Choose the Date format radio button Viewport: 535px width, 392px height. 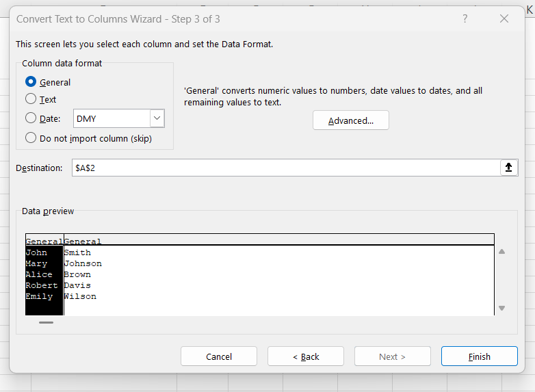(x=31, y=118)
